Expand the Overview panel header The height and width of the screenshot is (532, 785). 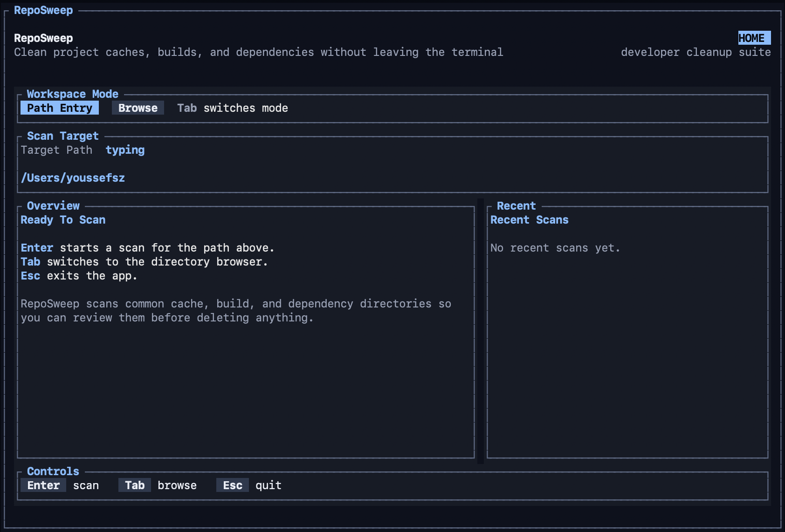pyautogui.click(x=53, y=205)
